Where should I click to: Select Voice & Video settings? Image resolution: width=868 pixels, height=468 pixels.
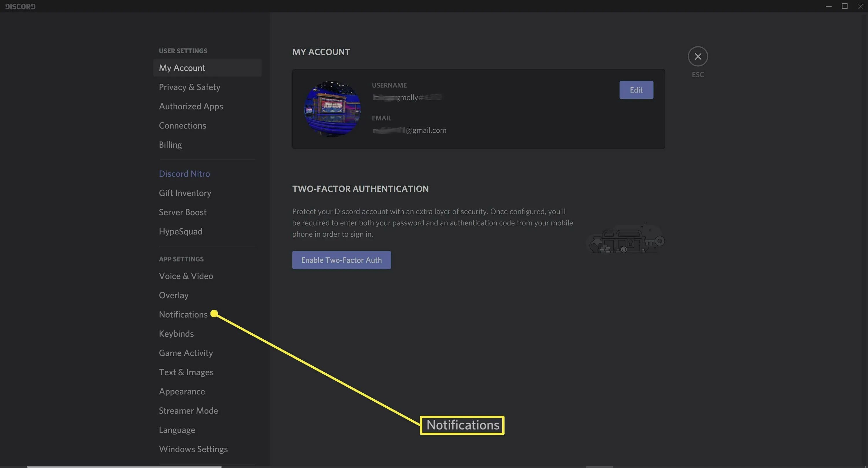(185, 276)
